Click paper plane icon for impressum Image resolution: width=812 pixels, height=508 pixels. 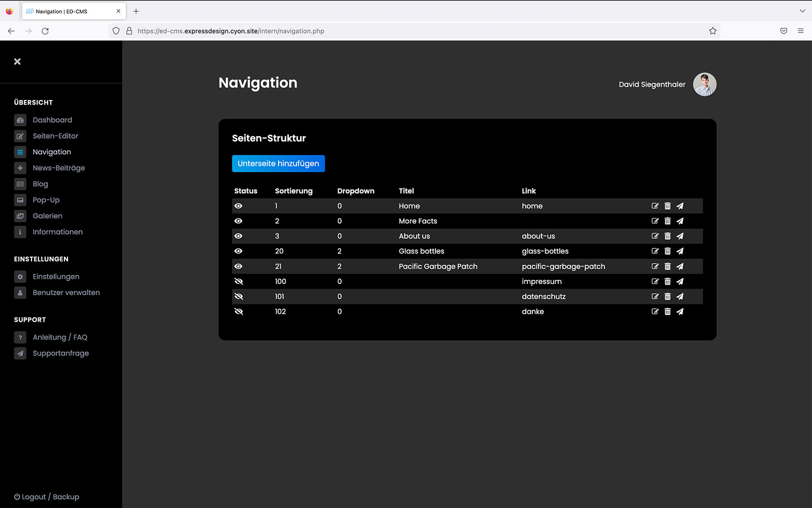[x=680, y=281]
